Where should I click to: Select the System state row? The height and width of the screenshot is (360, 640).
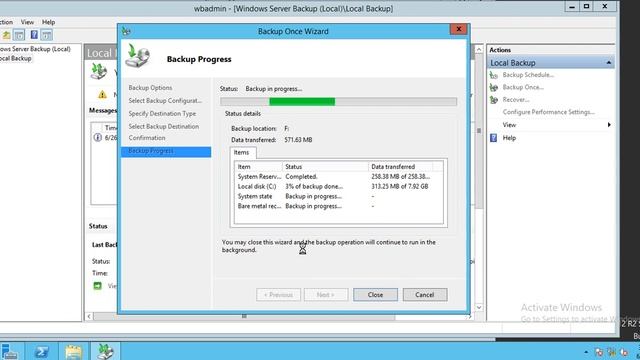[338, 196]
